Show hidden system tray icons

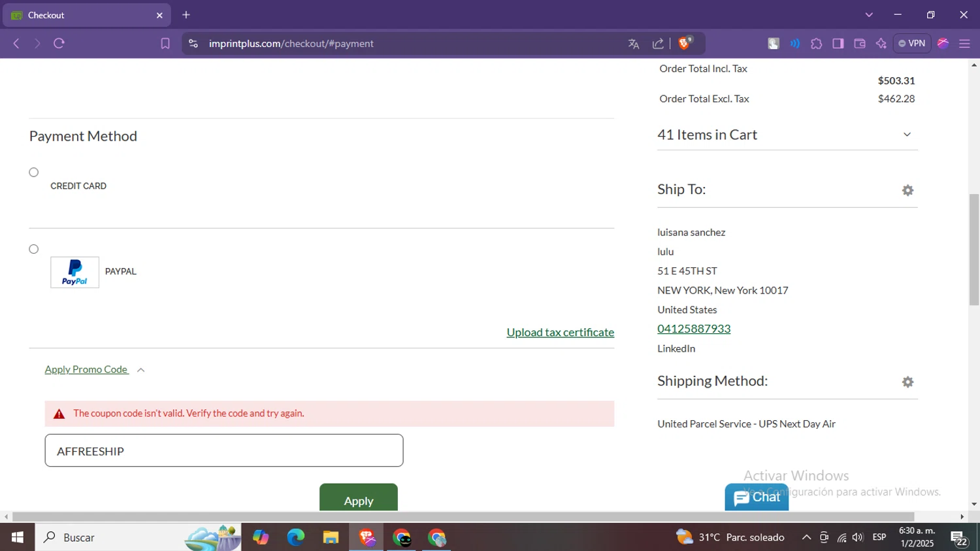[806, 537]
